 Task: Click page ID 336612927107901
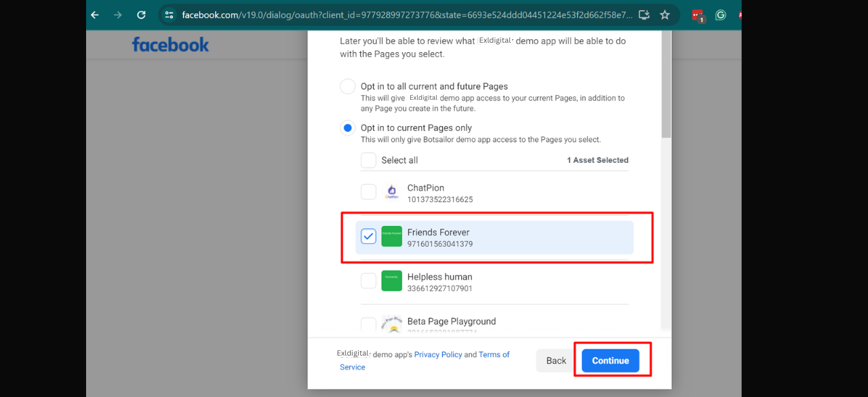point(440,288)
